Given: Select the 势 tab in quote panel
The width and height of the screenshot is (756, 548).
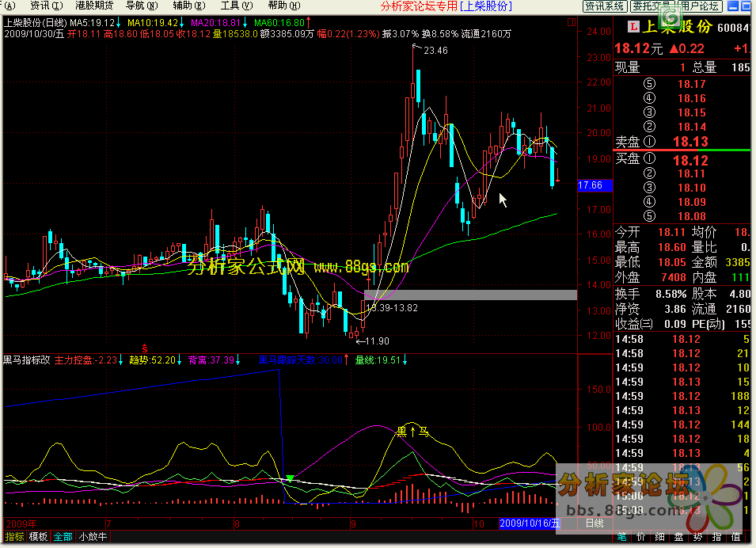Looking at the screenshot, I should coord(697,536).
